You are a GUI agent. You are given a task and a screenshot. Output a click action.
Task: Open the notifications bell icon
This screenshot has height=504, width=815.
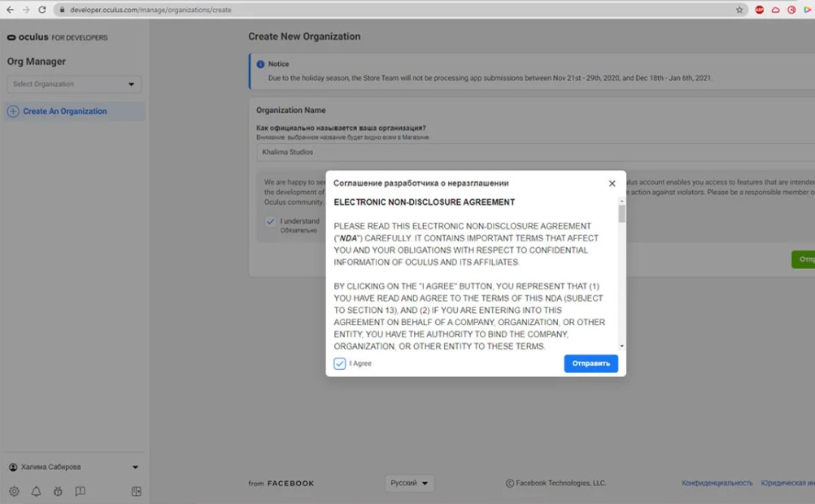(x=36, y=492)
